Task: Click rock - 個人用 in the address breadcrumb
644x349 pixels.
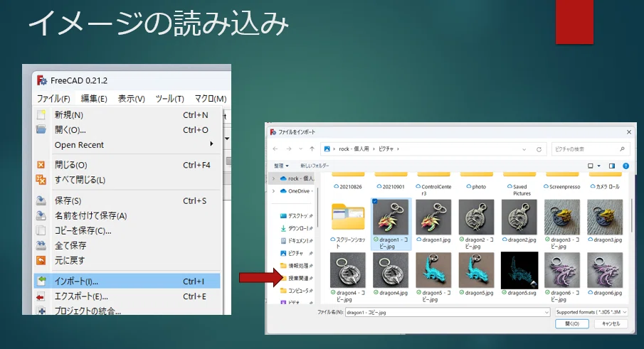Action: [x=354, y=149]
